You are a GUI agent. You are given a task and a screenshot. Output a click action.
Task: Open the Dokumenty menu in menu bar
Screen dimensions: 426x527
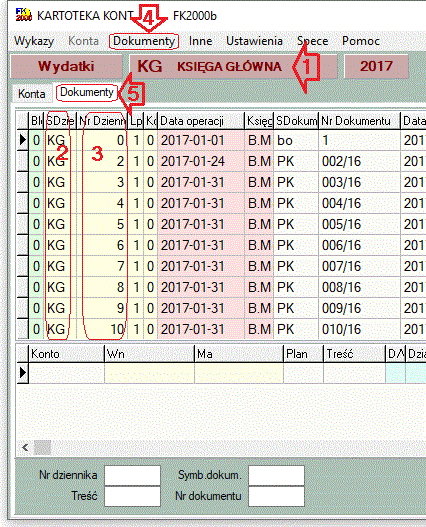[144, 41]
